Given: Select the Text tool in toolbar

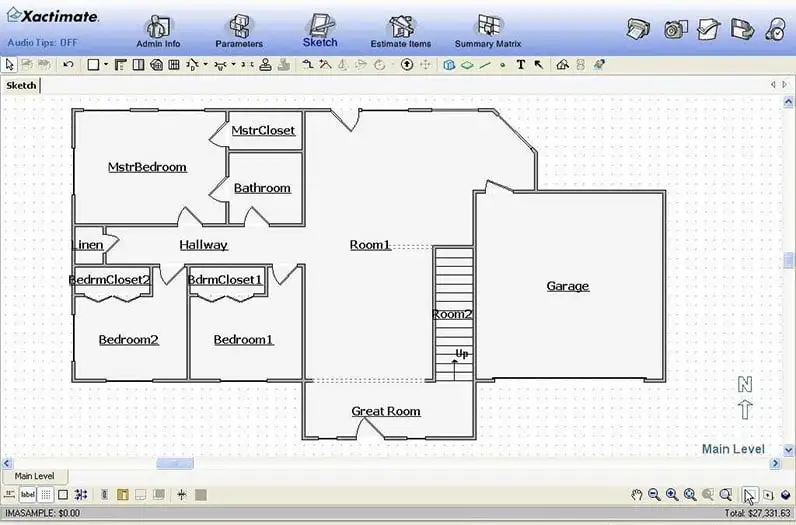Looking at the screenshot, I should [x=520, y=64].
